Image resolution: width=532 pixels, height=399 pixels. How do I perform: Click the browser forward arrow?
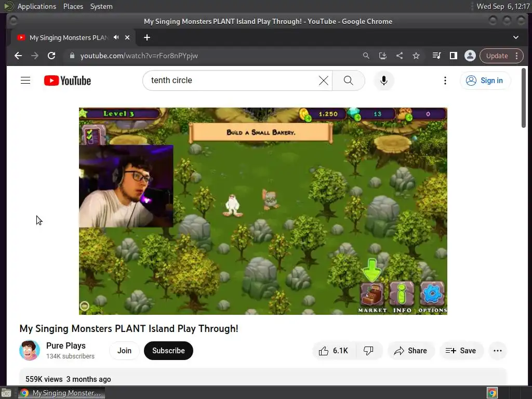coord(35,56)
